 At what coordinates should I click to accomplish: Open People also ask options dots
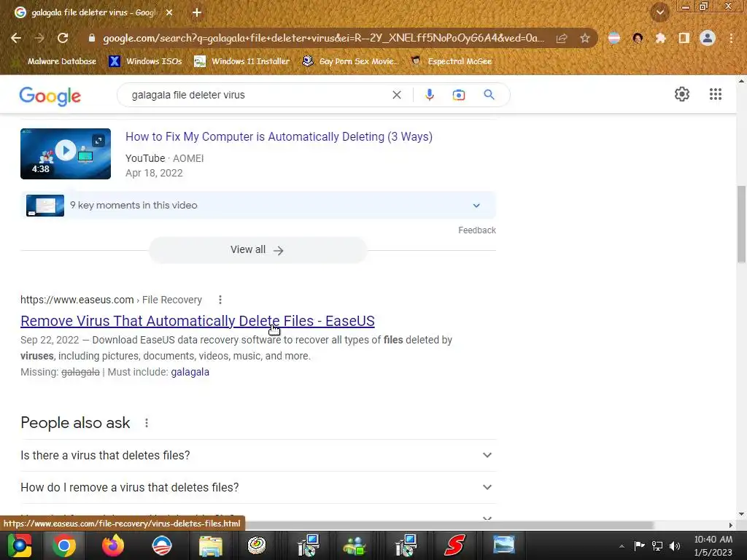[147, 423]
